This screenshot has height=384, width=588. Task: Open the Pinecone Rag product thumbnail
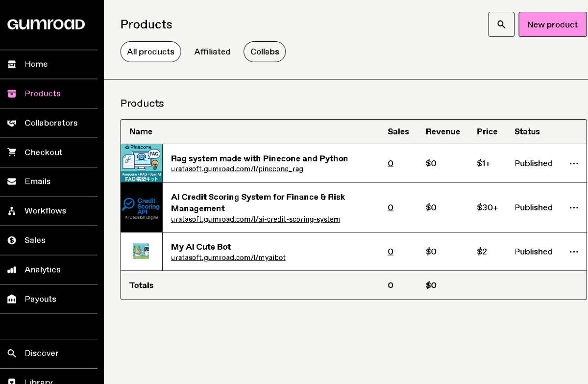click(x=142, y=163)
